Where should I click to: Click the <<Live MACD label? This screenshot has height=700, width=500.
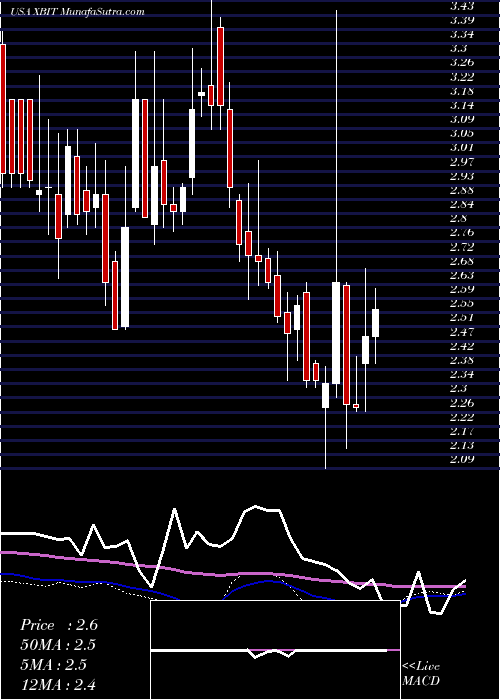pos(421,673)
